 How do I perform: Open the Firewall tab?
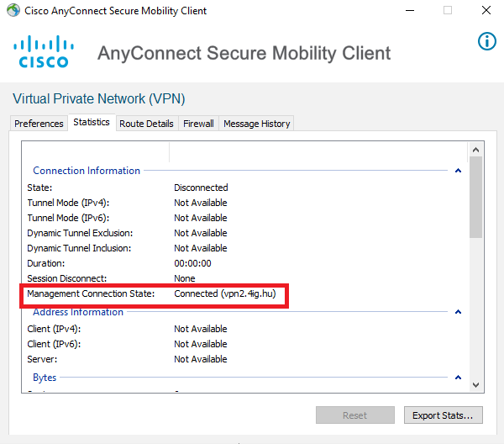(x=198, y=124)
